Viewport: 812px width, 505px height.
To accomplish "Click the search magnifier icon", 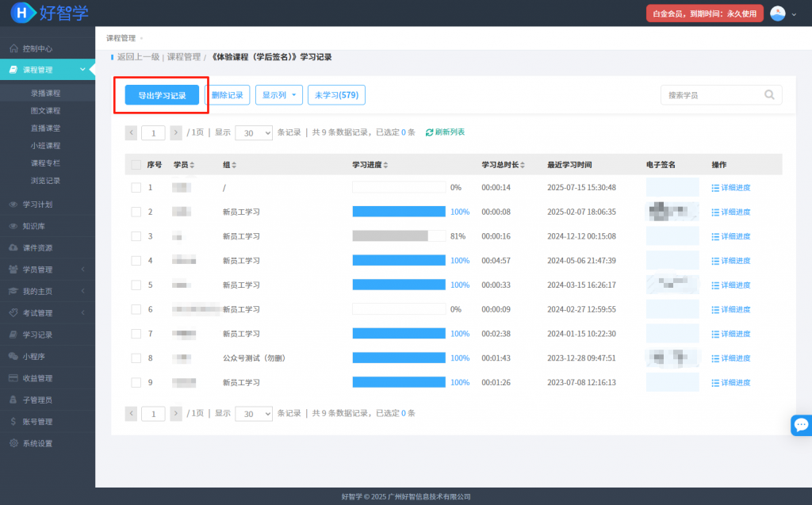I will (769, 95).
